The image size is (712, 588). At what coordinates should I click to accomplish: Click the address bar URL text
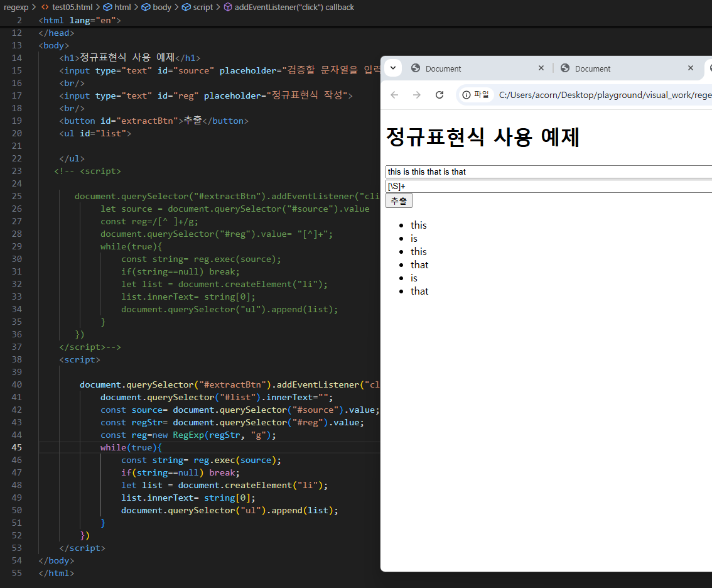[605, 95]
